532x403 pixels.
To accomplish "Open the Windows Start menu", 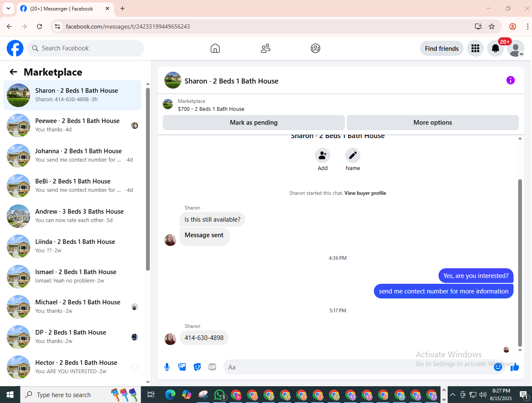I will point(10,395).
